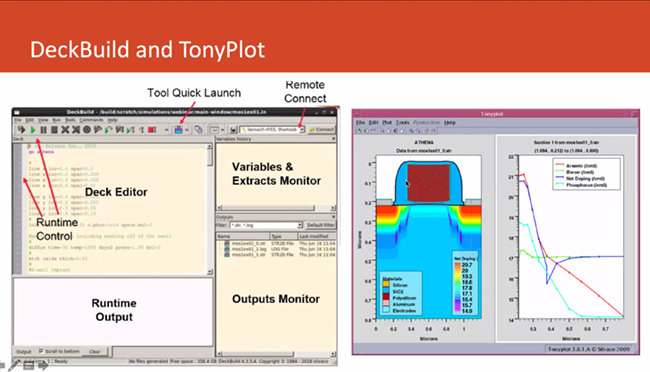
Task: Click the square Stop button in DeckBuild toolbar
Action: pos(54,130)
